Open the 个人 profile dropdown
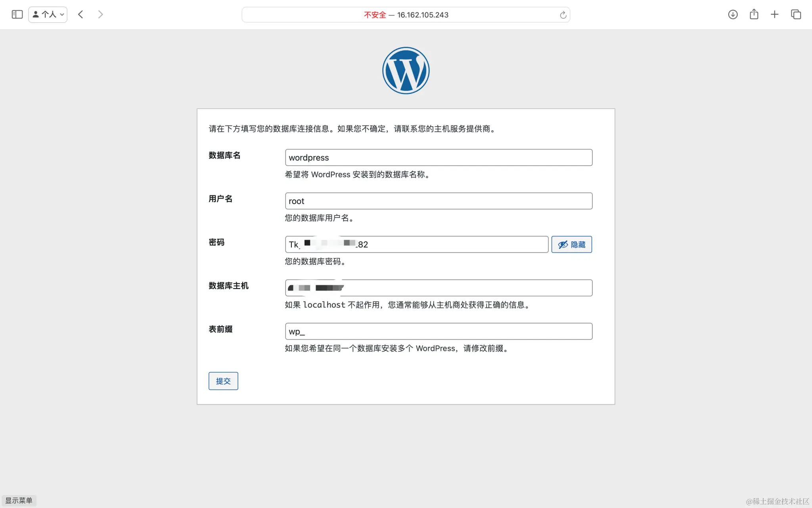 tap(48, 15)
